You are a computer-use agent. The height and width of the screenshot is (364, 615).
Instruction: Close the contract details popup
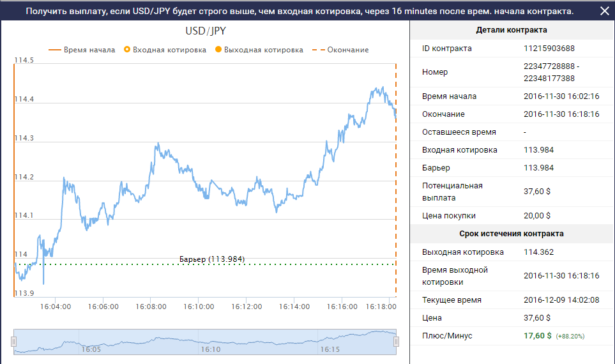(604, 11)
